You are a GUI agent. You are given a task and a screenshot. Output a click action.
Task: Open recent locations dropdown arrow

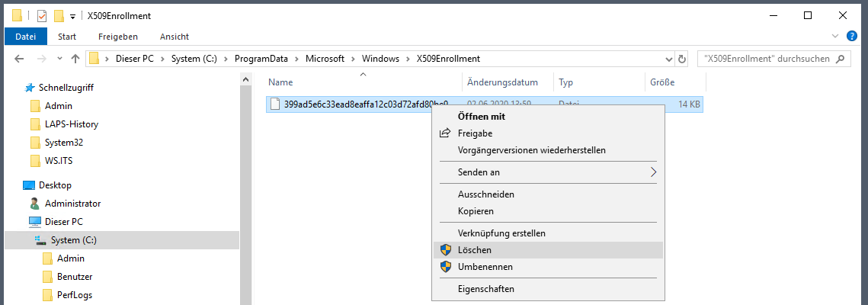pos(59,59)
